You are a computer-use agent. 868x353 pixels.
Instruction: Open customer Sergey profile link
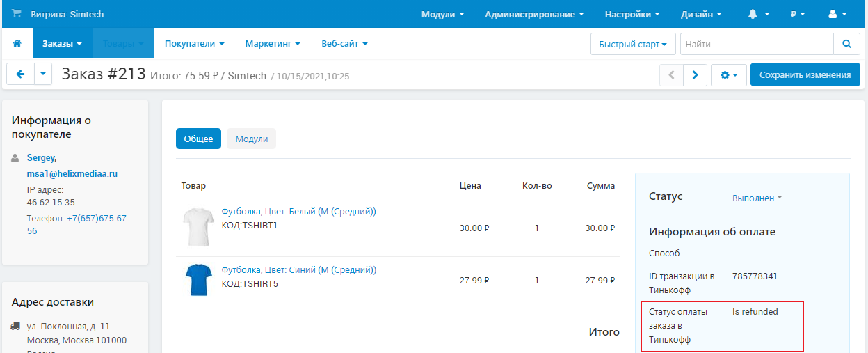coord(42,158)
